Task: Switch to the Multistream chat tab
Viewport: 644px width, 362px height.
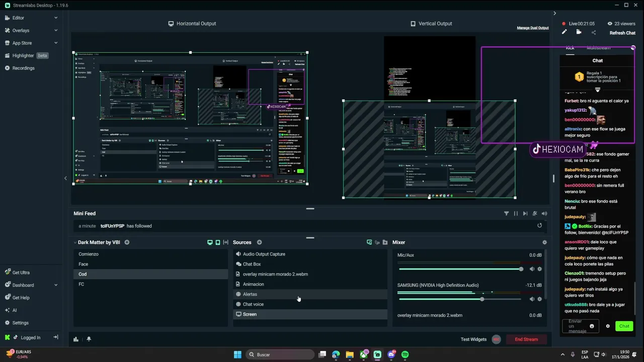Action: pos(598,48)
